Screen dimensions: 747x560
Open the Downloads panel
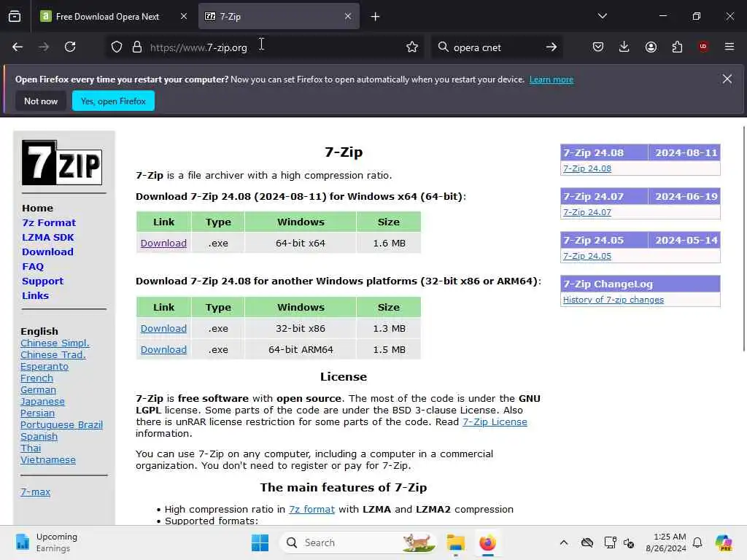pyautogui.click(x=624, y=47)
